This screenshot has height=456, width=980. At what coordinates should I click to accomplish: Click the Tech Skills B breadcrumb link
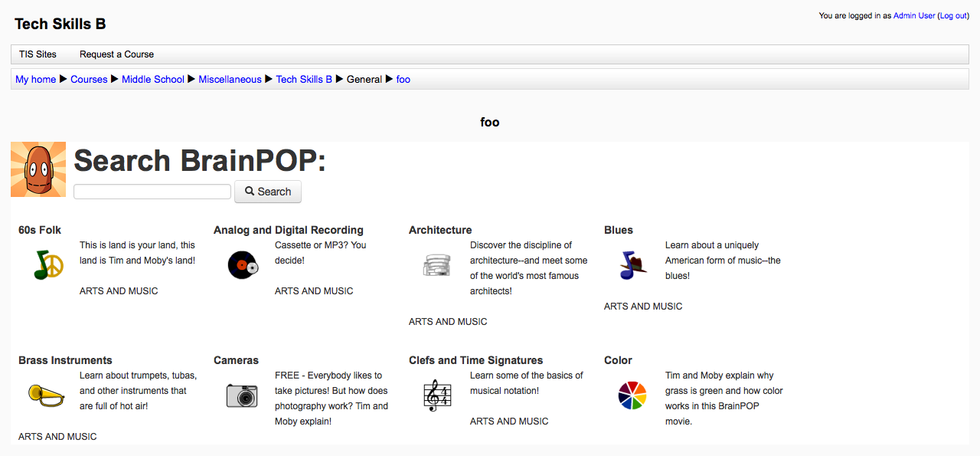pyautogui.click(x=304, y=79)
